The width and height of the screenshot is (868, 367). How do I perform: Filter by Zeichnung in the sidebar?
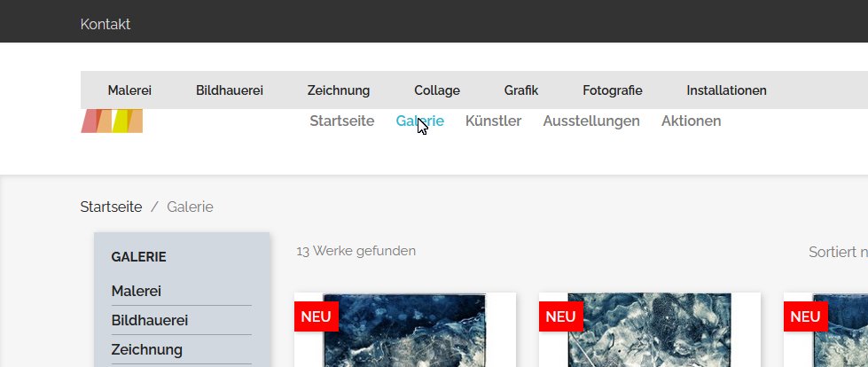[x=146, y=350]
